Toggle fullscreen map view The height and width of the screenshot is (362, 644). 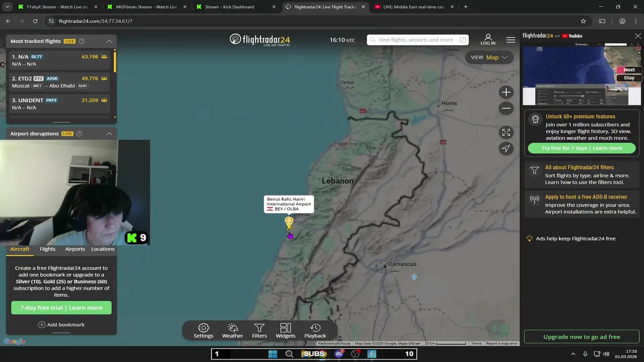pyautogui.click(x=506, y=132)
